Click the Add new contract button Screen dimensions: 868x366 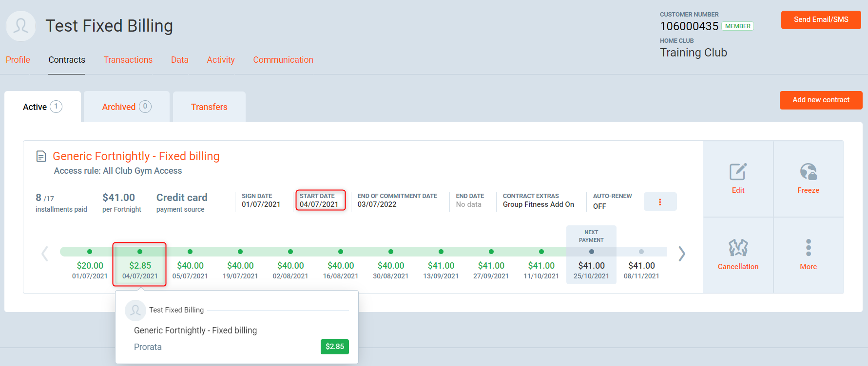[x=821, y=100]
